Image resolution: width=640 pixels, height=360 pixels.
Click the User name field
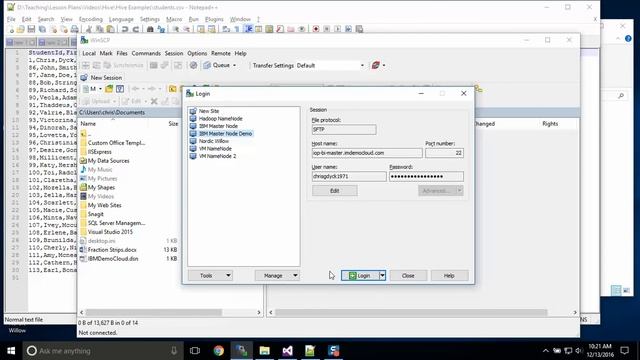pos(349,176)
